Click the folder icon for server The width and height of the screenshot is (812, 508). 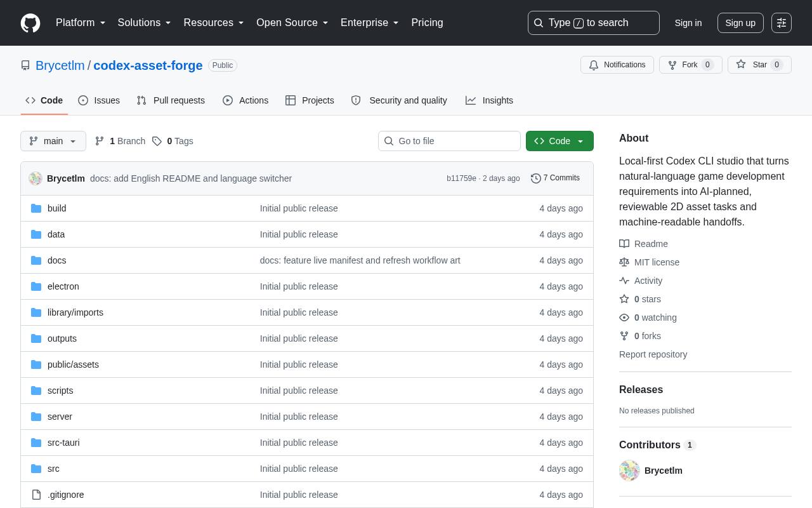36,417
